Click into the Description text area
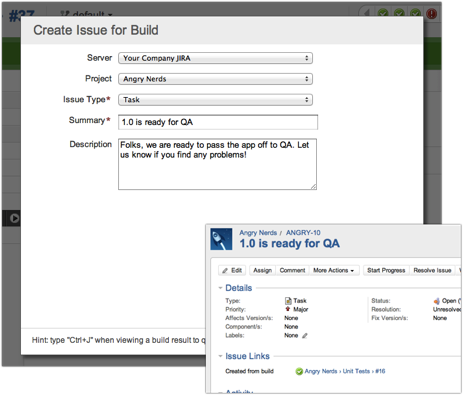463x395 pixels. (217, 164)
